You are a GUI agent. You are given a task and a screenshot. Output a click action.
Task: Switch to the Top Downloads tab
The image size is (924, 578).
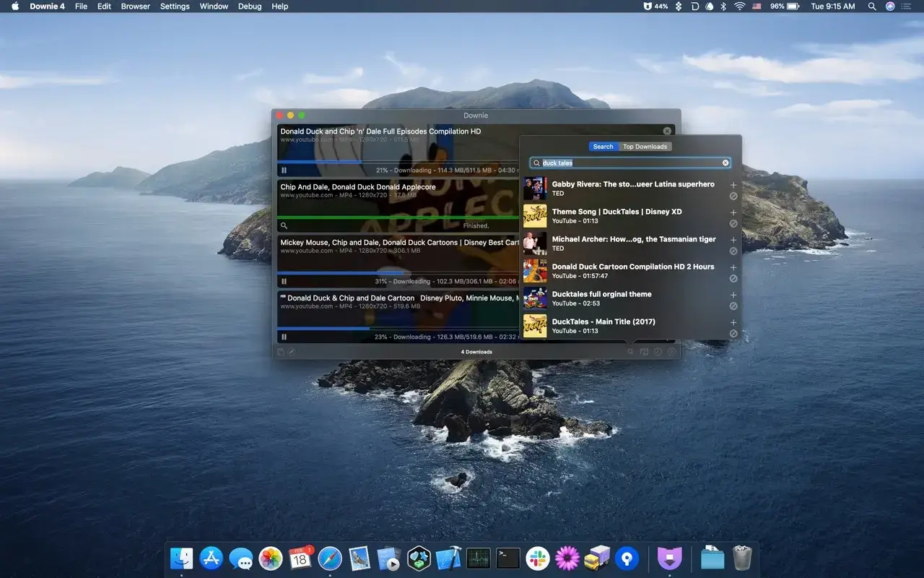tap(645, 146)
